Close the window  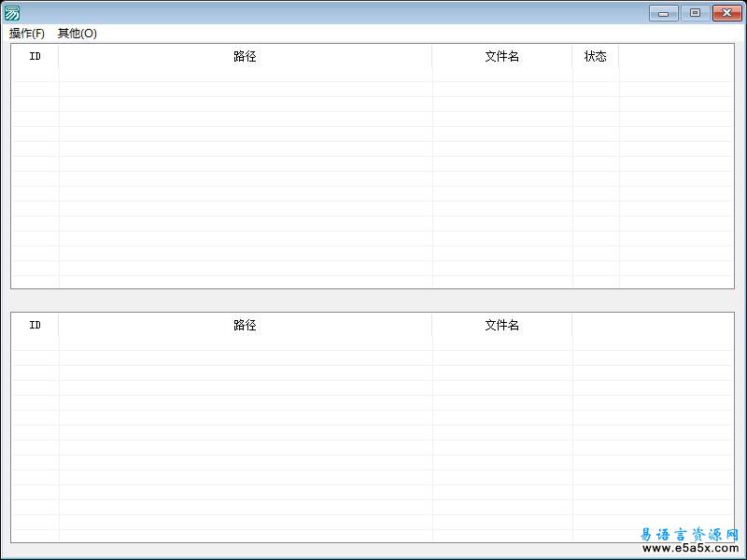(x=727, y=13)
